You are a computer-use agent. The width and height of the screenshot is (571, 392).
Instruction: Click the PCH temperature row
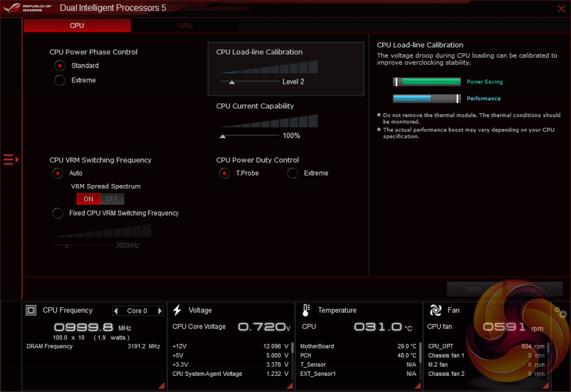(x=358, y=356)
